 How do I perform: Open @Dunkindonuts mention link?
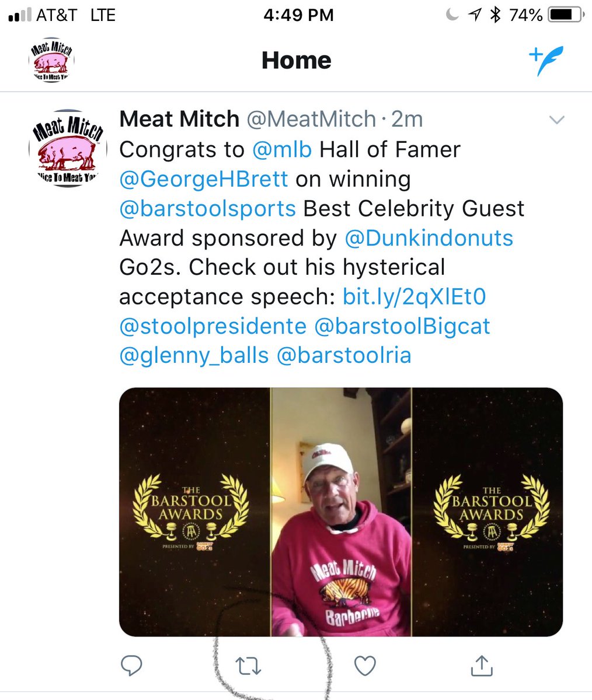pyautogui.click(x=429, y=237)
